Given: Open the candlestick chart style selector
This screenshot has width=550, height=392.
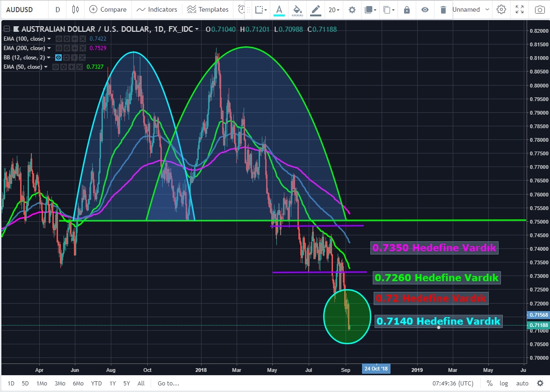Looking at the screenshot, I should (76, 9).
